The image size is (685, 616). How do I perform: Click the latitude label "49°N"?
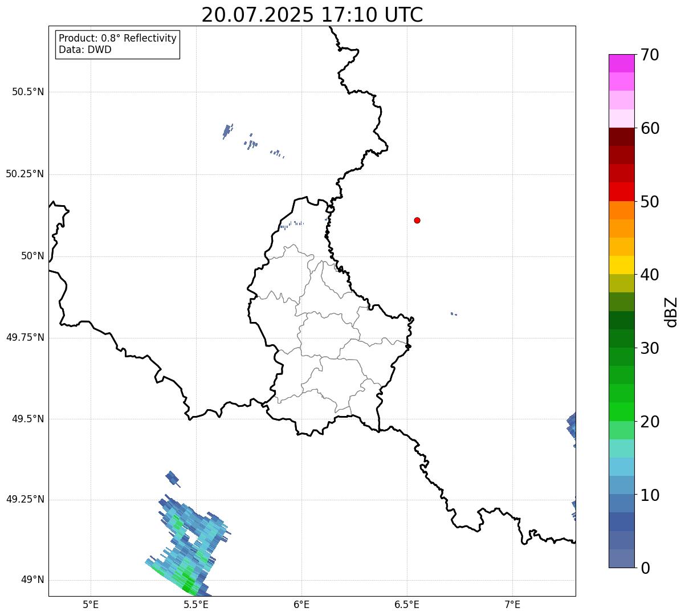pyautogui.click(x=32, y=580)
